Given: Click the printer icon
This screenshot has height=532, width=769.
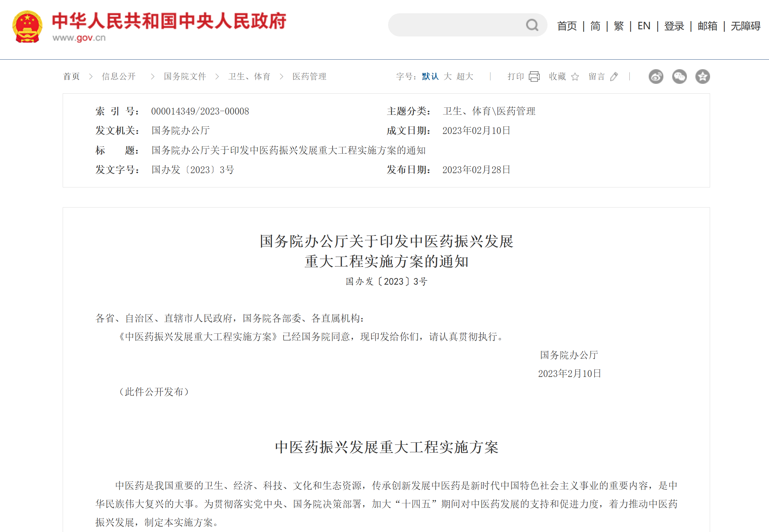Looking at the screenshot, I should pos(534,76).
